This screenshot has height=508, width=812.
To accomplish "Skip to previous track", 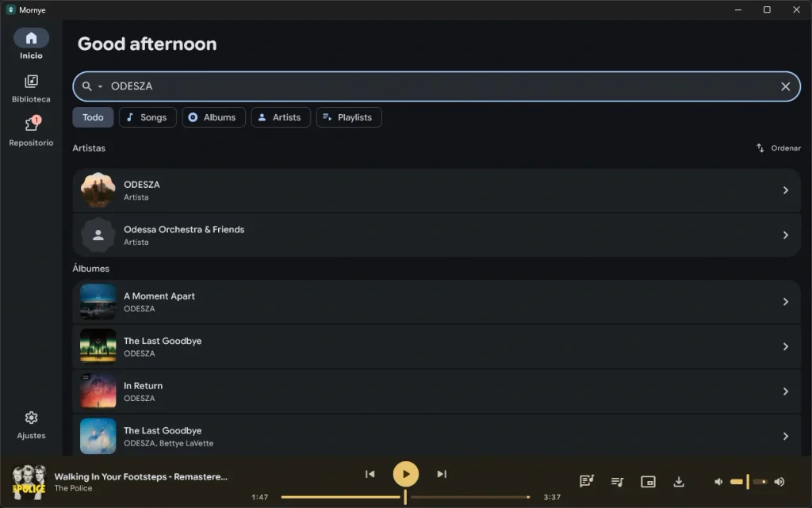I will pos(370,474).
